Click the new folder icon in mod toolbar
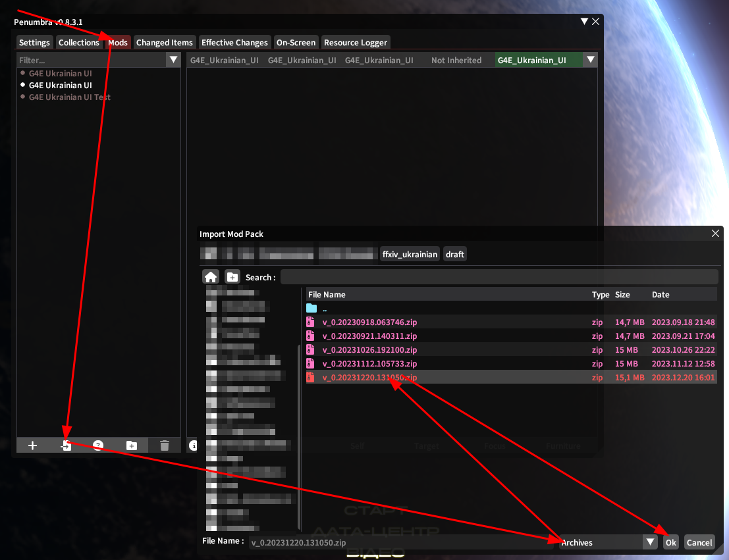The width and height of the screenshot is (729, 560). [x=132, y=445]
